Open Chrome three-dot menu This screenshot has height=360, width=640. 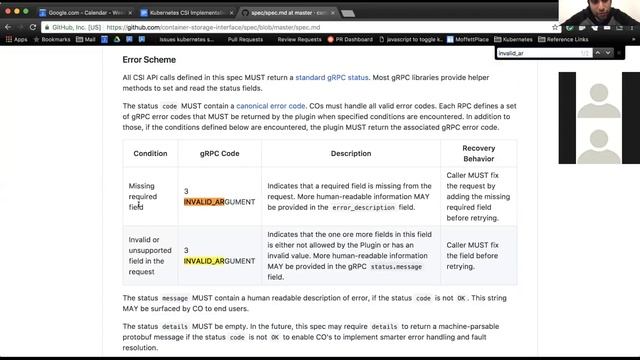click(632, 28)
